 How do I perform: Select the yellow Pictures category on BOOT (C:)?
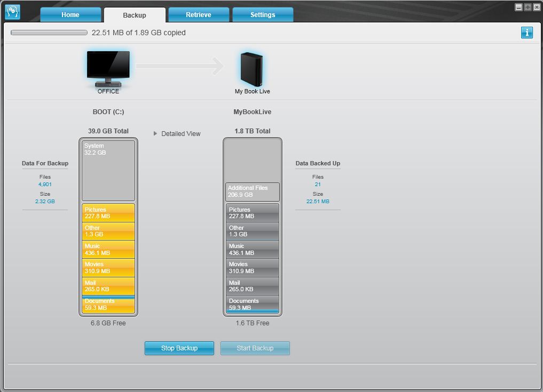click(108, 213)
